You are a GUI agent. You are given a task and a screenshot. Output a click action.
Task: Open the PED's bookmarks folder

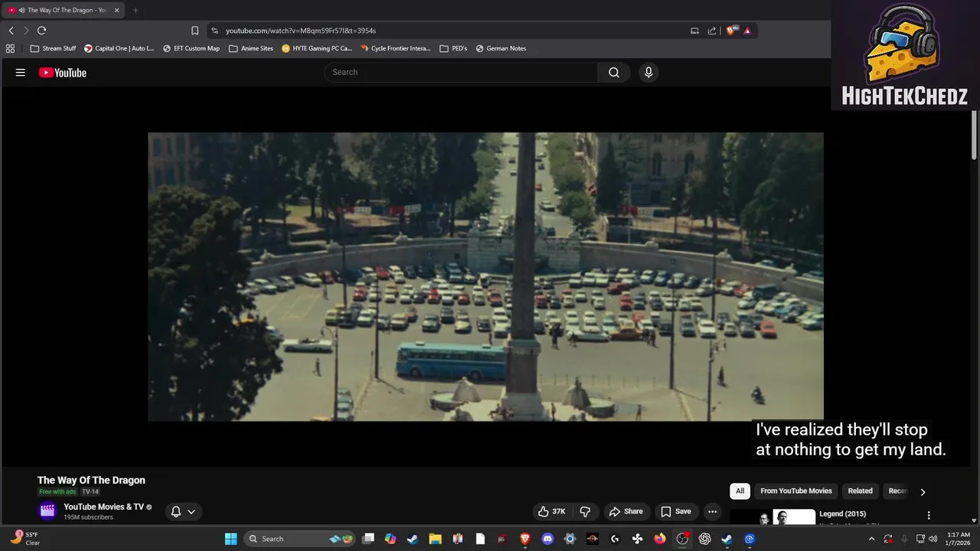point(453,48)
